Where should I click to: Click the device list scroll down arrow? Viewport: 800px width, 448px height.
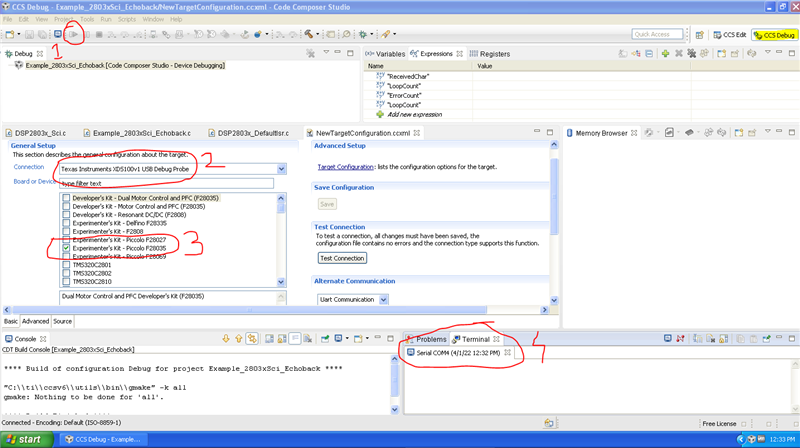[x=281, y=282]
